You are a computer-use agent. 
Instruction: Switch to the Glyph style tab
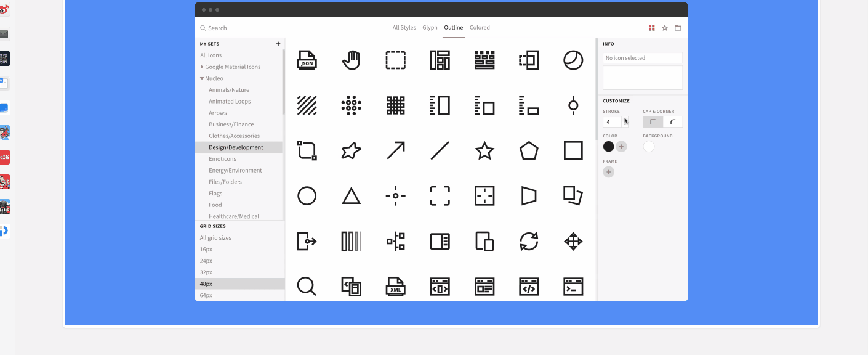[x=430, y=28]
